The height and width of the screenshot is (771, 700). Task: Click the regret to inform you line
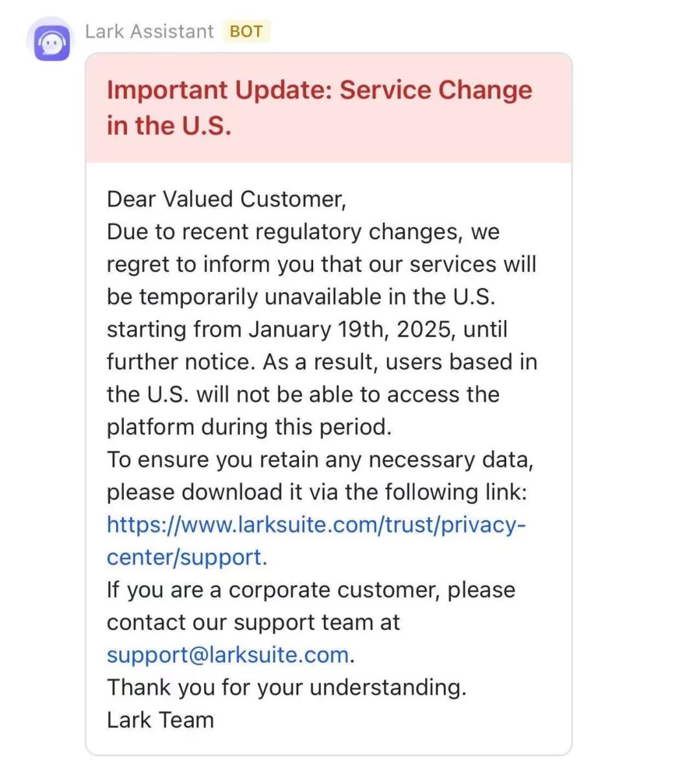(x=321, y=264)
